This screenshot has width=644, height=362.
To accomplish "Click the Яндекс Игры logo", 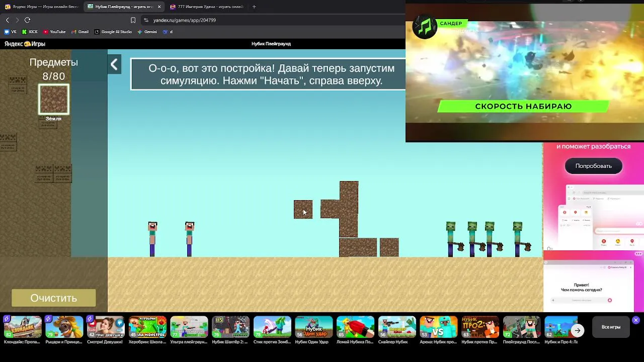I will 25,44.
